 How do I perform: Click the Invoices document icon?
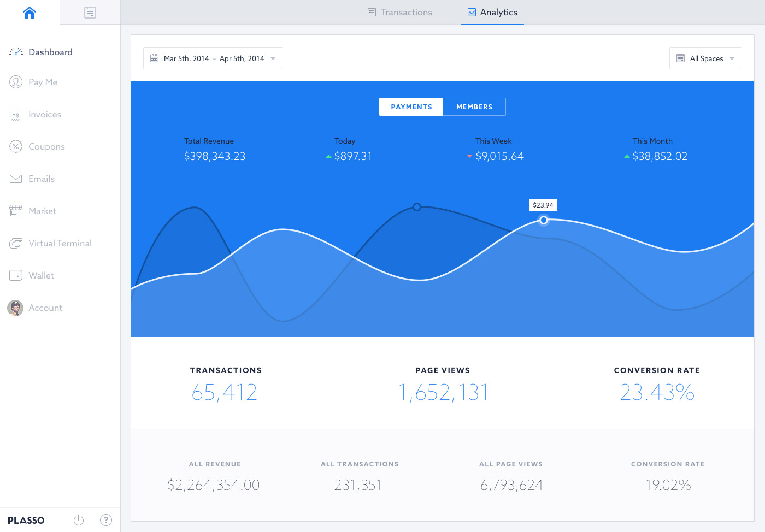pyautogui.click(x=16, y=114)
